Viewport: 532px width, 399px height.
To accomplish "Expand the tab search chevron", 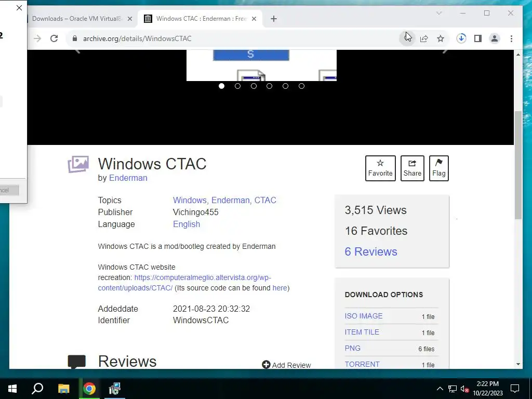I will (x=438, y=13).
